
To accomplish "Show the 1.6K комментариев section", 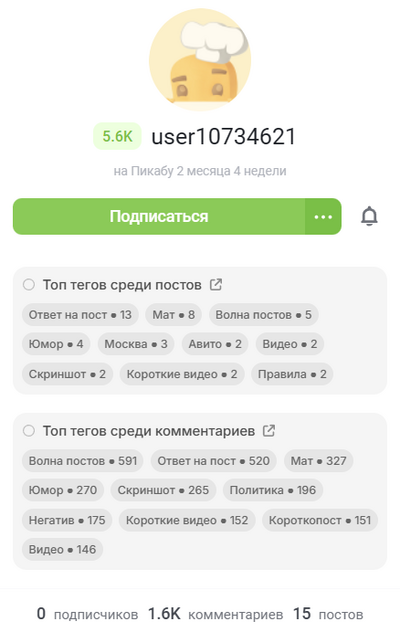I will [215, 614].
